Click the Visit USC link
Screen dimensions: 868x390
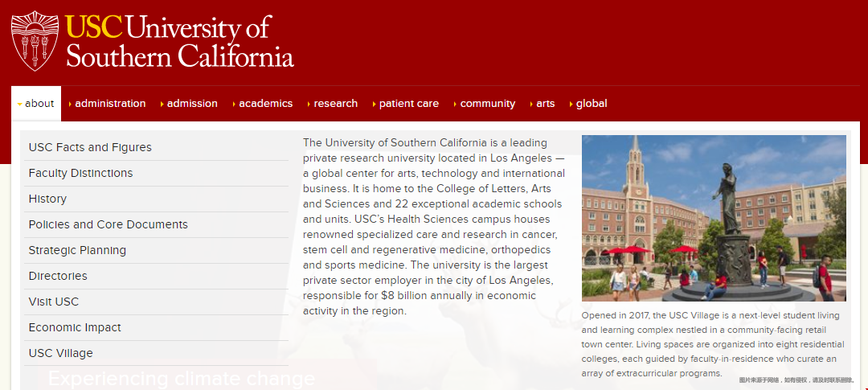point(54,302)
